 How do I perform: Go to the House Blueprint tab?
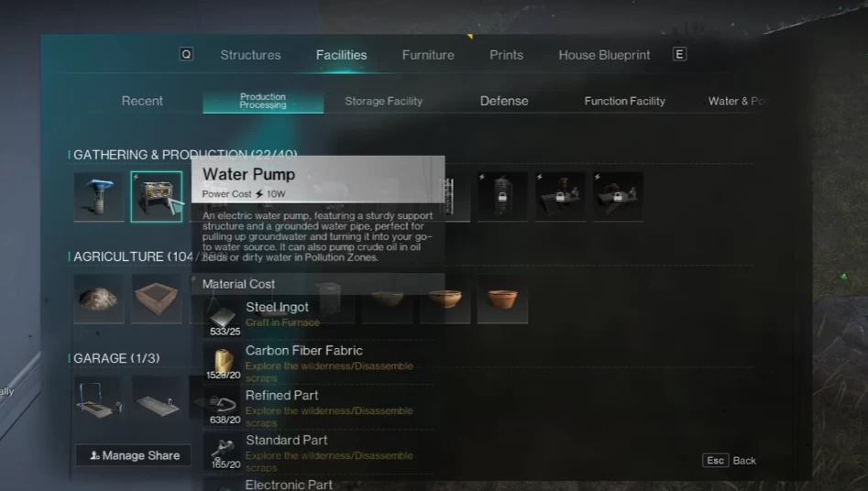tap(604, 55)
